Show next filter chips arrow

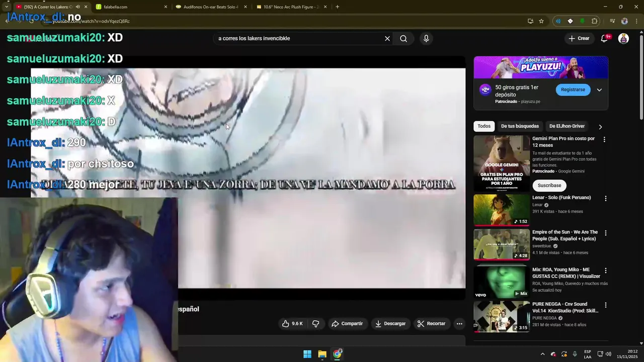pyautogui.click(x=600, y=127)
